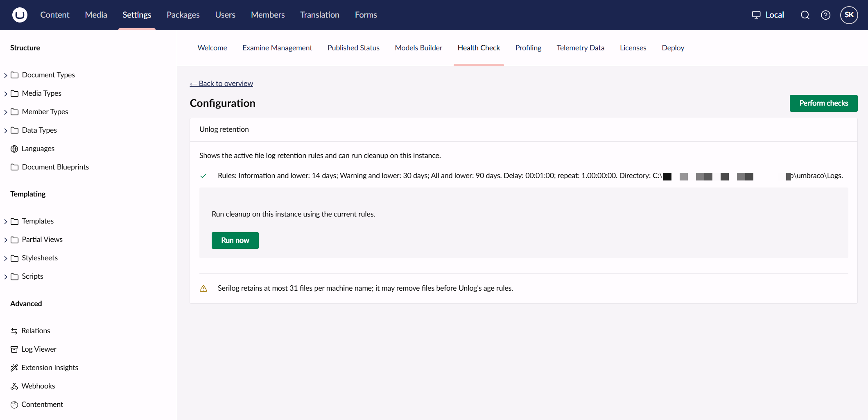
Task: Click the Scripts folder icon
Action: click(x=15, y=276)
